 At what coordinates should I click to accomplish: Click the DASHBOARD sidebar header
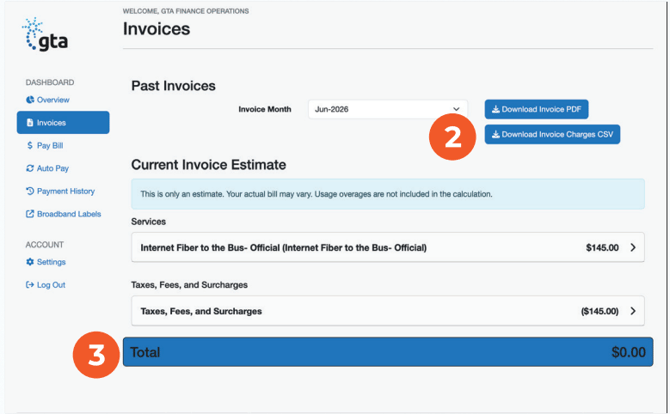click(50, 82)
